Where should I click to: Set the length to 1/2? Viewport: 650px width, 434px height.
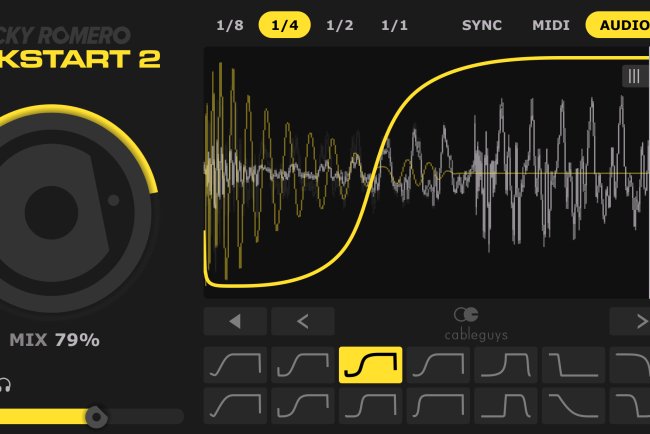339,25
